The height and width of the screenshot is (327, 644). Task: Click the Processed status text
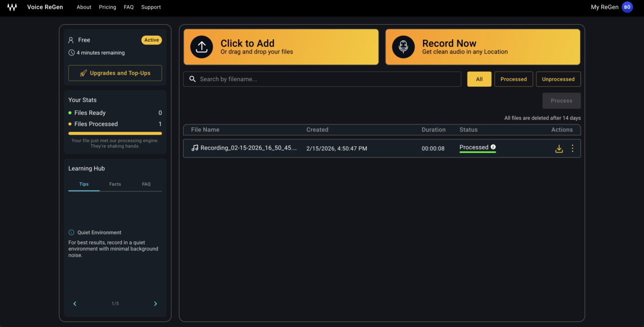(474, 147)
